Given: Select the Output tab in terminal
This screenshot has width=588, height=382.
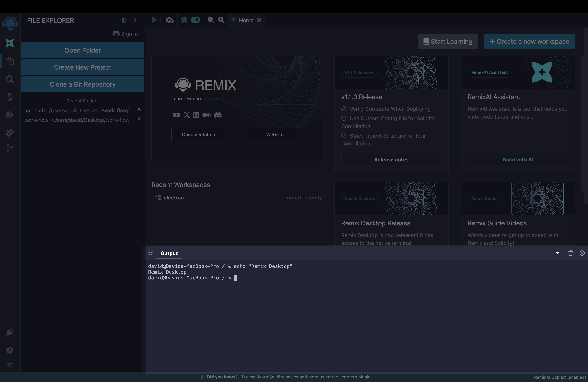Looking at the screenshot, I should [x=169, y=253].
